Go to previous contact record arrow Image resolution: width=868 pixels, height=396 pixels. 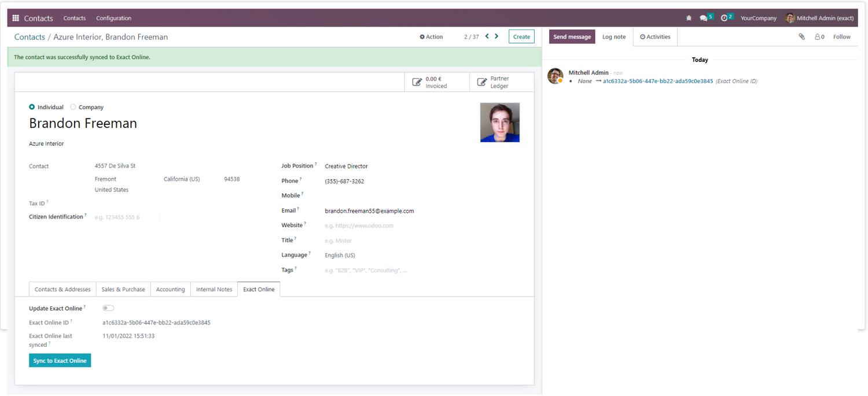(x=487, y=36)
